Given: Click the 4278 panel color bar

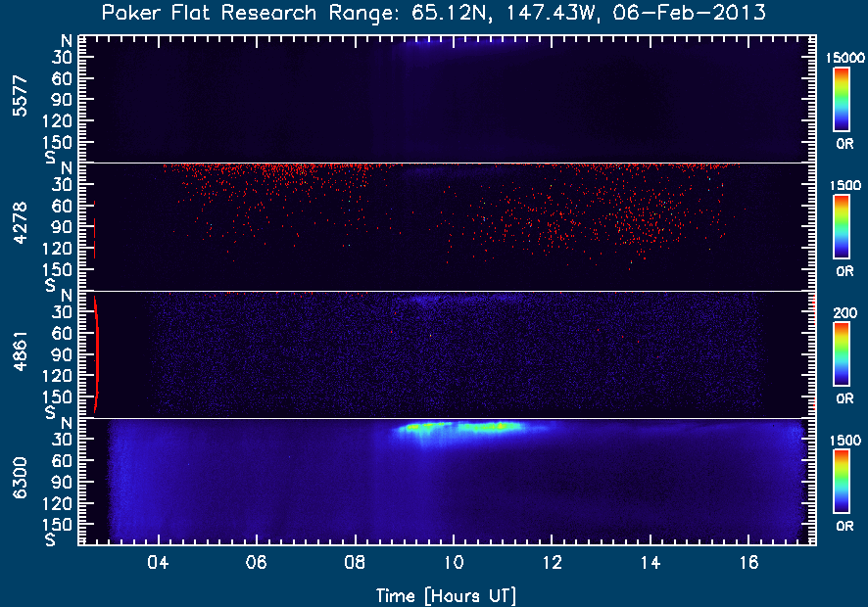Looking at the screenshot, I should coord(842,227).
